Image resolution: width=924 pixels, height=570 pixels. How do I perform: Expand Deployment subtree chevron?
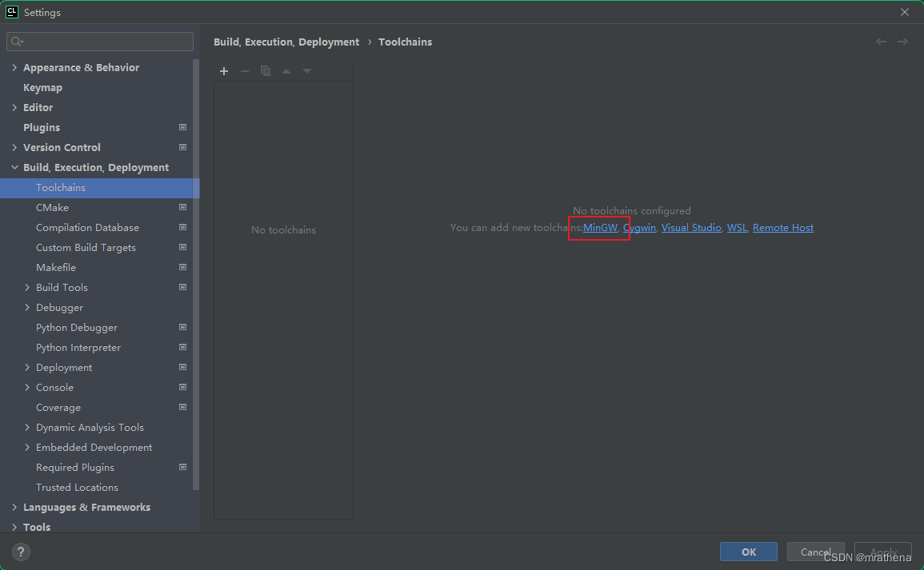pos(27,368)
